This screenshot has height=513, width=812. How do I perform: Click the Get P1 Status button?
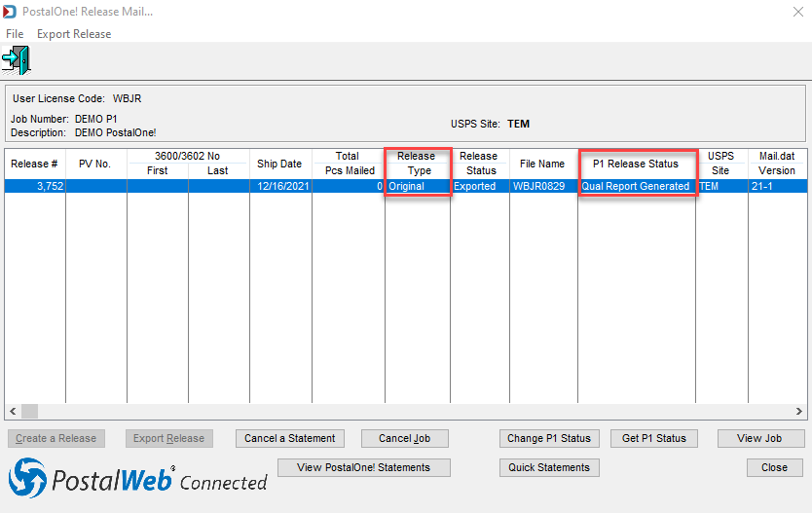[x=654, y=438]
